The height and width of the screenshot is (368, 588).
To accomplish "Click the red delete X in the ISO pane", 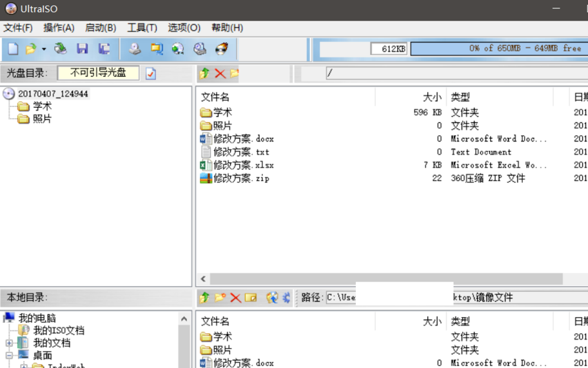I will 220,73.
